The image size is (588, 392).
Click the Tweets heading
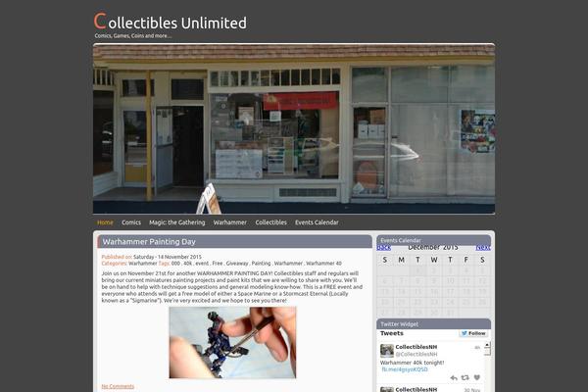[392, 333]
